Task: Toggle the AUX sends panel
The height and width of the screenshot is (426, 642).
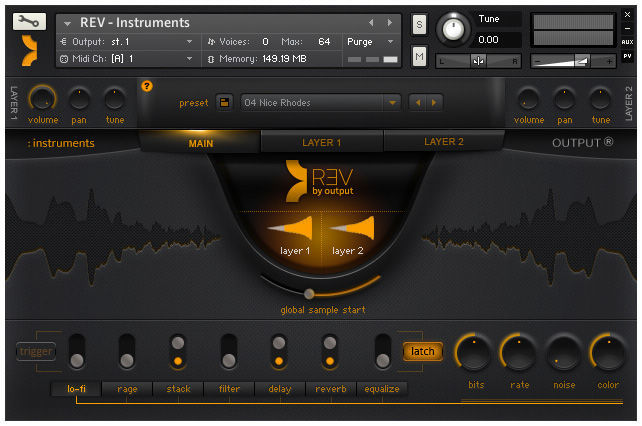Action: click(627, 42)
